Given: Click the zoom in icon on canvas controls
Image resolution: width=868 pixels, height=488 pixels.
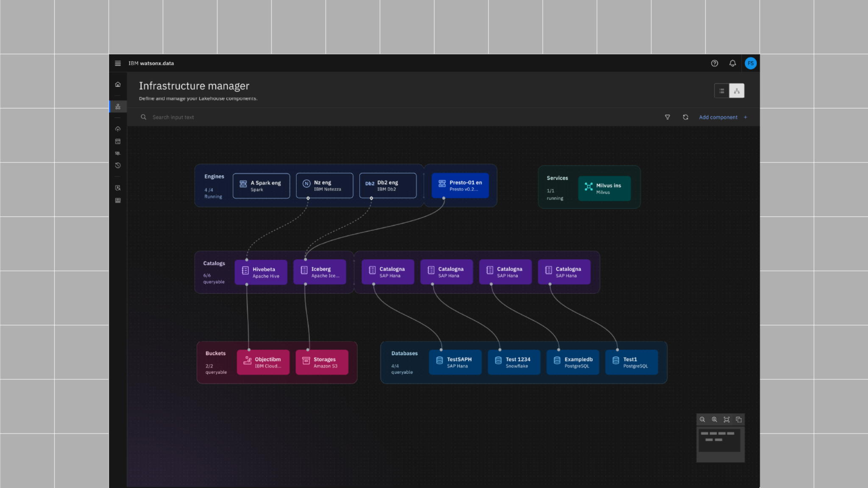Looking at the screenshot, I should [x=715, y=419].
